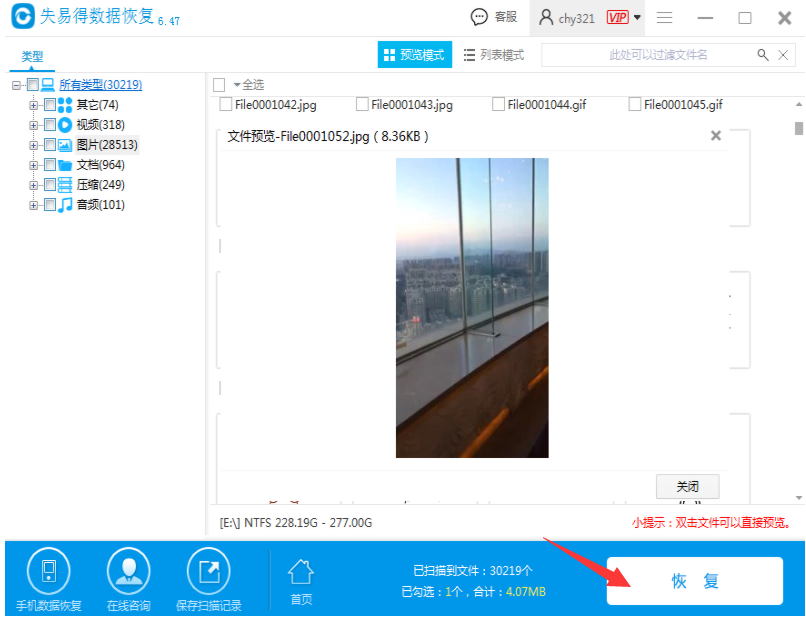Screen dimensions: 806x617
Task: Open mobile data recovery (手机数据恢复) icon
Action: (48, 571)
